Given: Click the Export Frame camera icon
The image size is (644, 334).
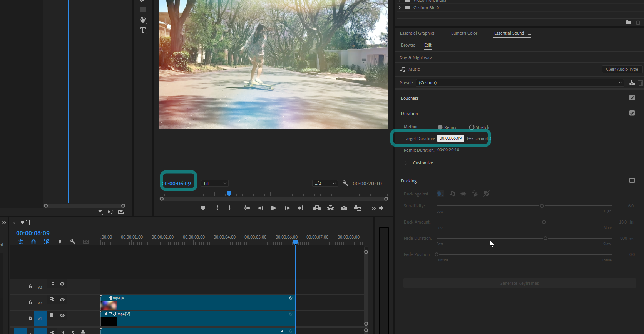Looking at the screenshot, I should 344,208.
